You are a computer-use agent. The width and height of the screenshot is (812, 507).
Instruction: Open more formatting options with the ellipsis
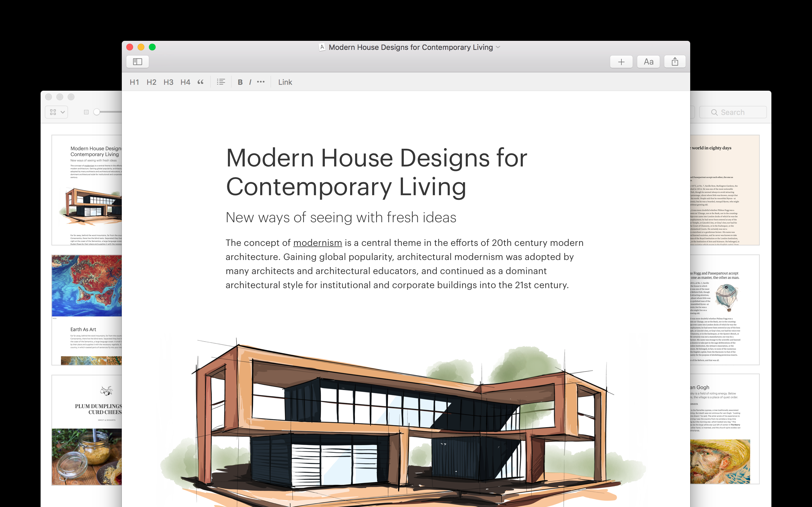tap(261, 82)
